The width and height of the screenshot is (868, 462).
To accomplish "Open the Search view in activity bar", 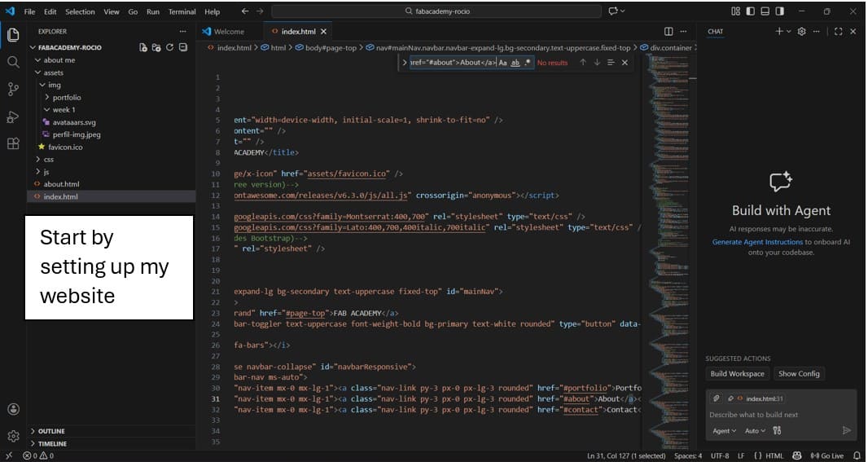I will [x=13, y=62].
